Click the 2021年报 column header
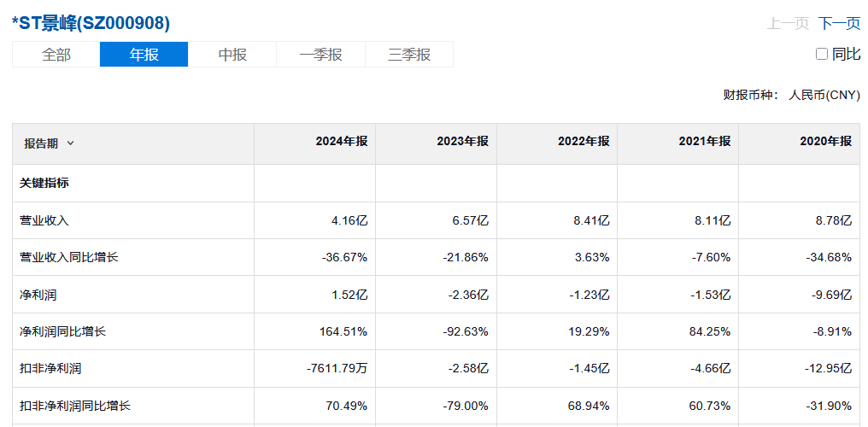Image resolution: width=868 pixels, height=427 pixels. click(x=706, y=142)
